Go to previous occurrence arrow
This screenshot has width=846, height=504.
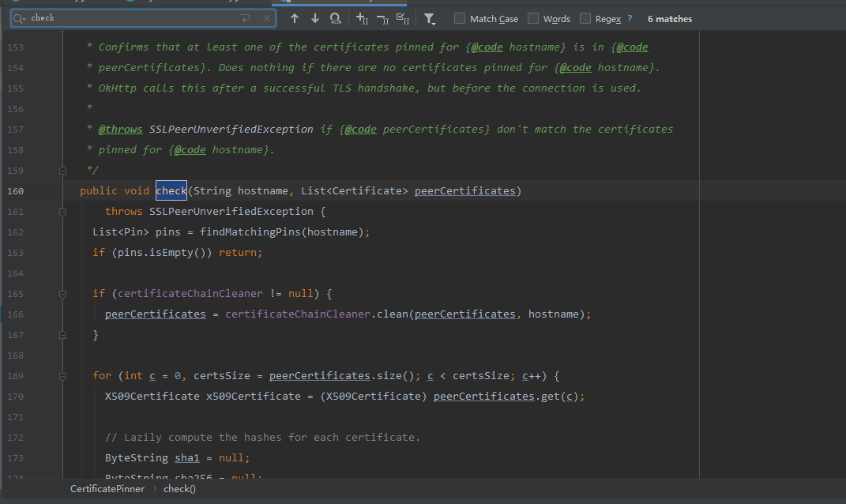click(295, 19)
